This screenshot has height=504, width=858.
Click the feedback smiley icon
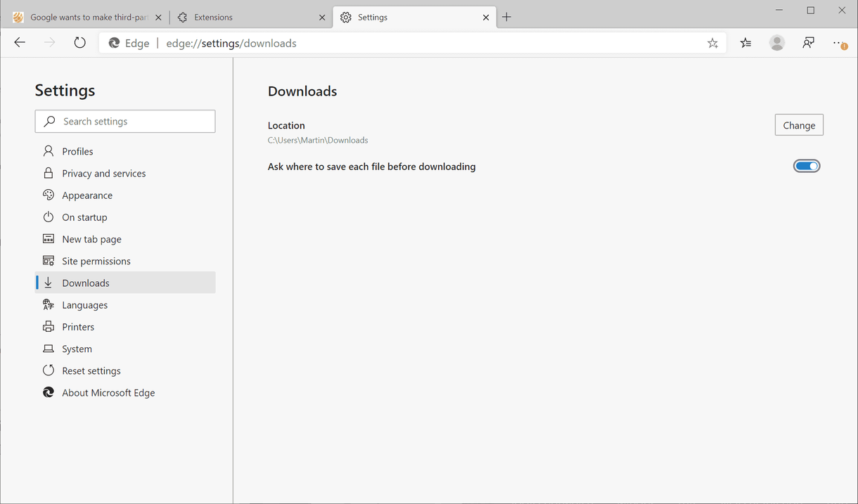click(x=808, y=43)
